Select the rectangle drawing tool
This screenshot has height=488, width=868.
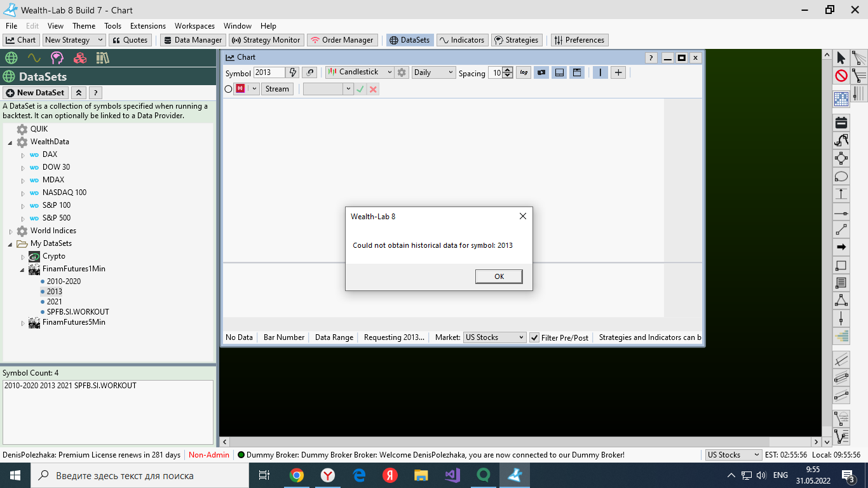(841, 266)
